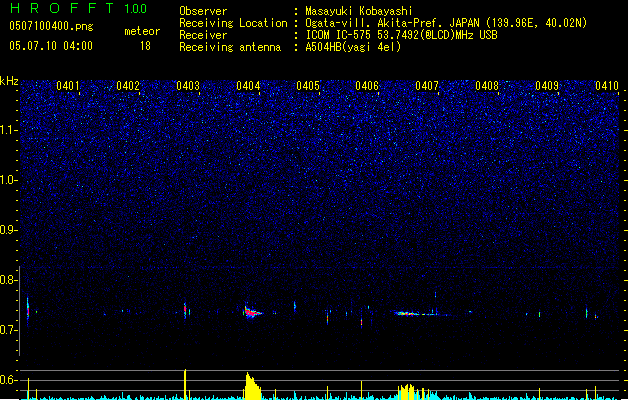Click the A504HB(yagi 4el) antenna text
The image size is (629, 400).
353,47
